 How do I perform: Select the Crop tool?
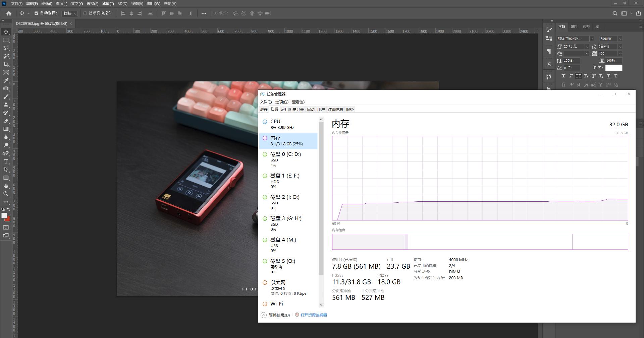tap(6, 64)
